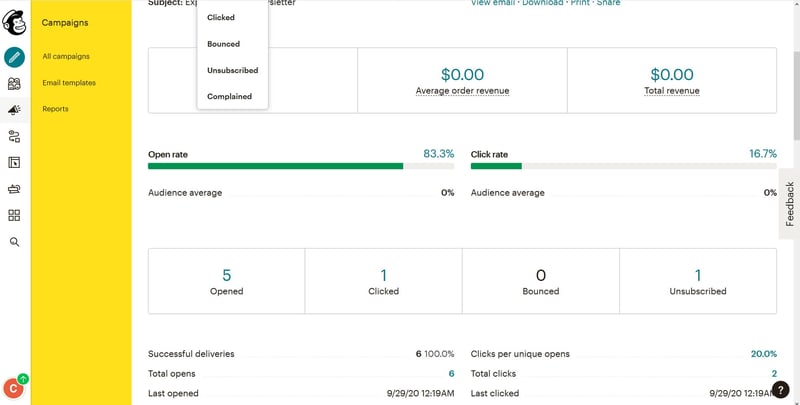Select the Campaigns megaphone icon
The height and width of the screenshot is (405, 800).
[15, 110]
